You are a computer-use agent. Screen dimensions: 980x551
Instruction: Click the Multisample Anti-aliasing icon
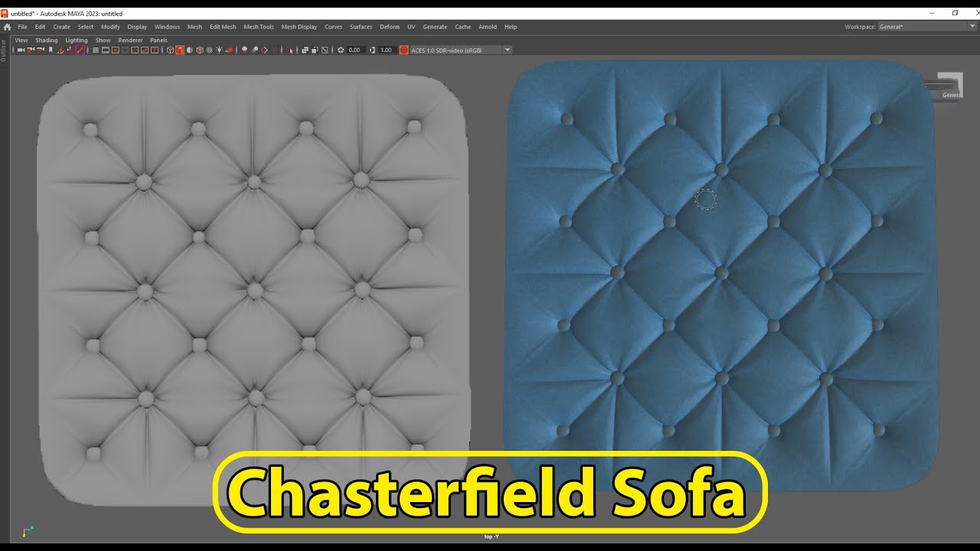click(264, 50)
